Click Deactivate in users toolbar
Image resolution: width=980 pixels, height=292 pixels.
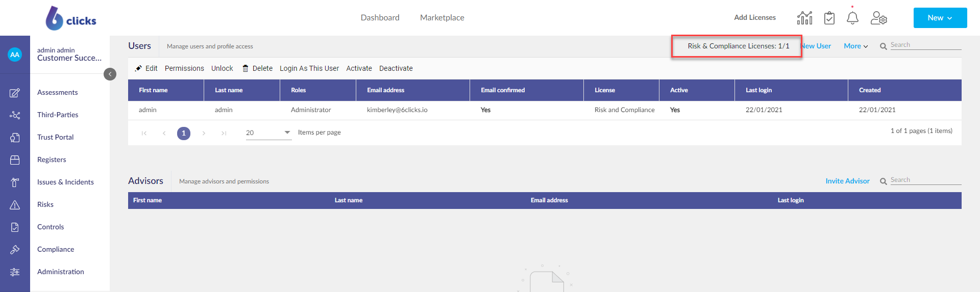click(x=396, y=68)
